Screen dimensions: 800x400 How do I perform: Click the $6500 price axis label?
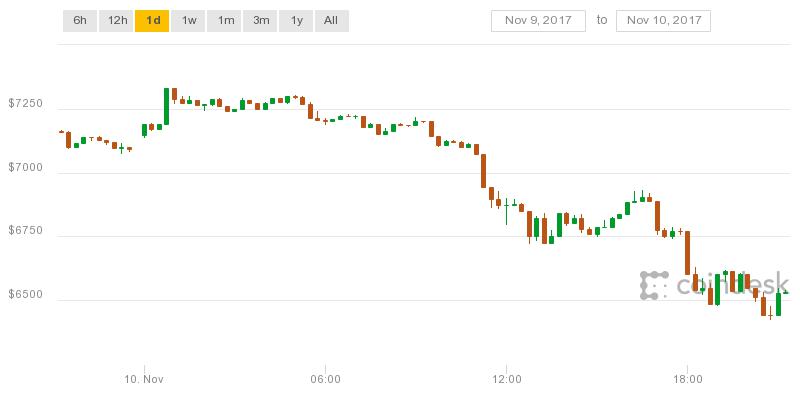pyautogui.click(x=24, y=294)
